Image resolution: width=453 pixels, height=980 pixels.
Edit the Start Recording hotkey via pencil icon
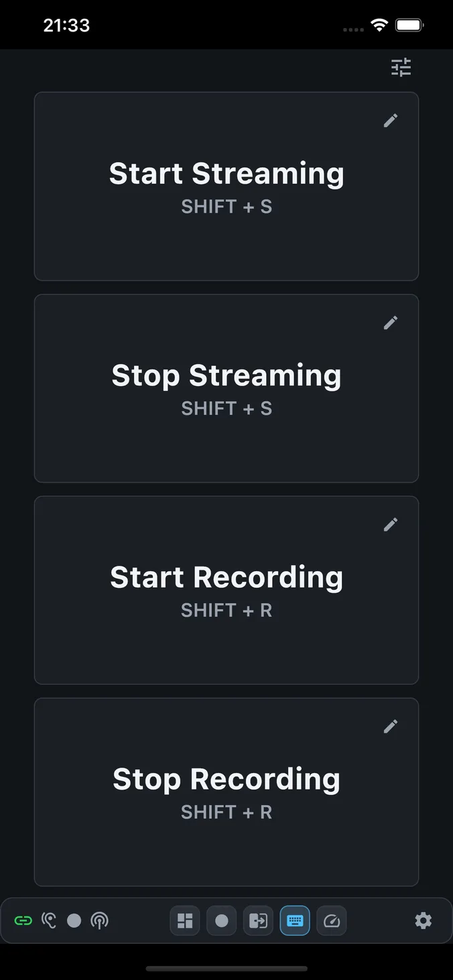pos(391,525)
